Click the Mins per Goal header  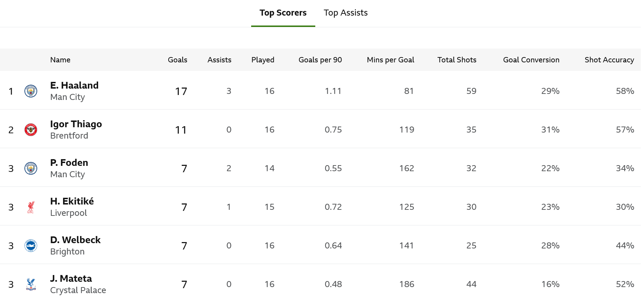point(390,60)
